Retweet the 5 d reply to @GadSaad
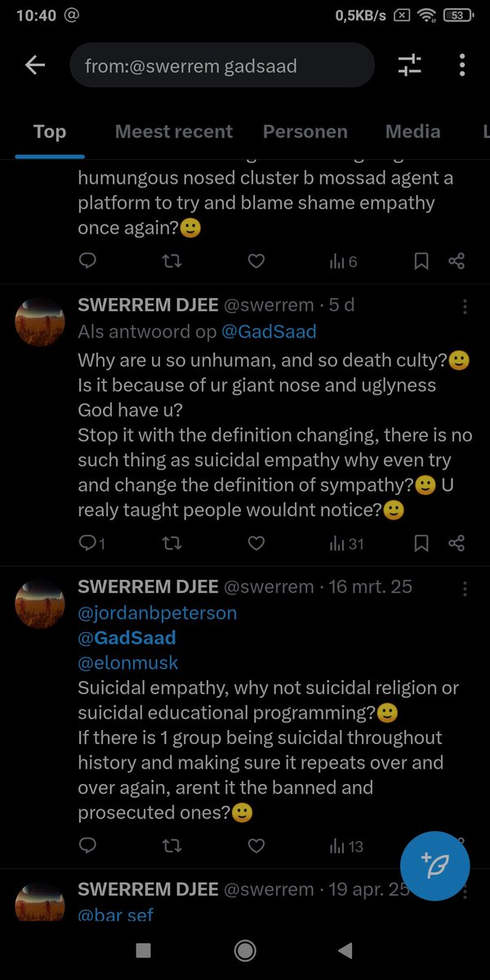Image resolution: width=490 pixels, height=980 pixels. (x=171, y=543)
